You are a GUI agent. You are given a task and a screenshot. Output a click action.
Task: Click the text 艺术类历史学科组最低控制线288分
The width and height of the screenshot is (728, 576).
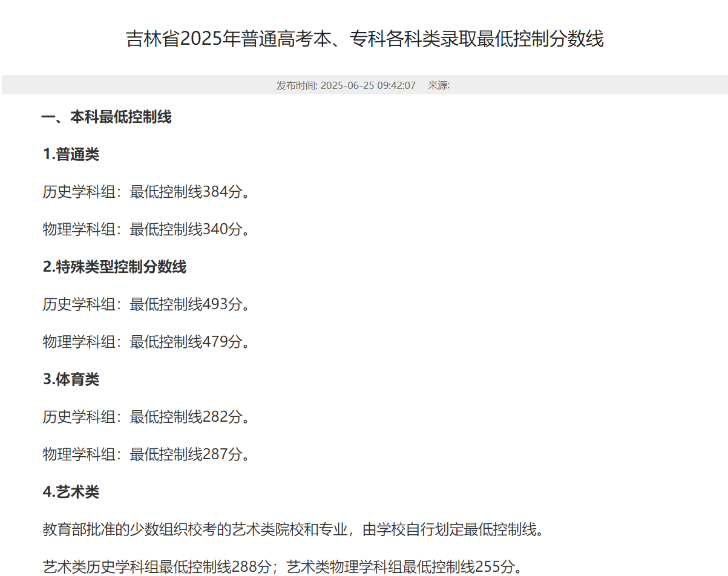(x=157, y=567)
